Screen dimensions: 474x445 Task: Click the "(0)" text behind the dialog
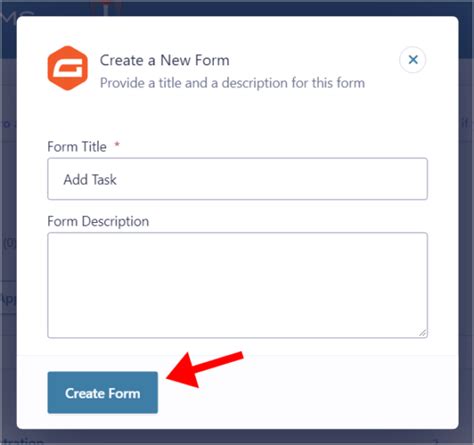click(x=9, y=243)
